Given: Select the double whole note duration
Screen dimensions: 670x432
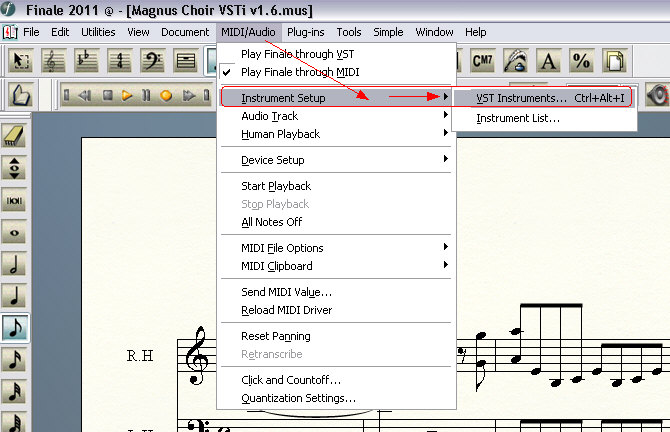Looking at the screenshot, I should point(14,200).
